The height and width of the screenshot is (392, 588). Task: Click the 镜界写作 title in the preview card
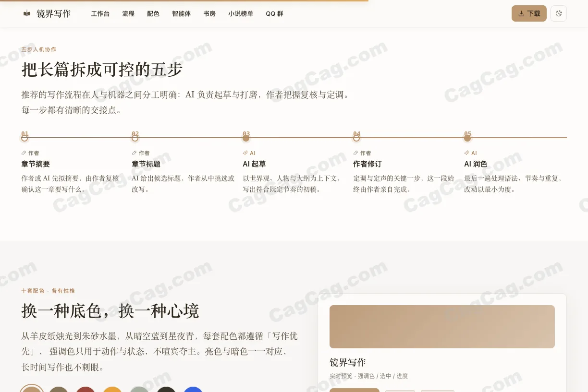coord(348,362)
